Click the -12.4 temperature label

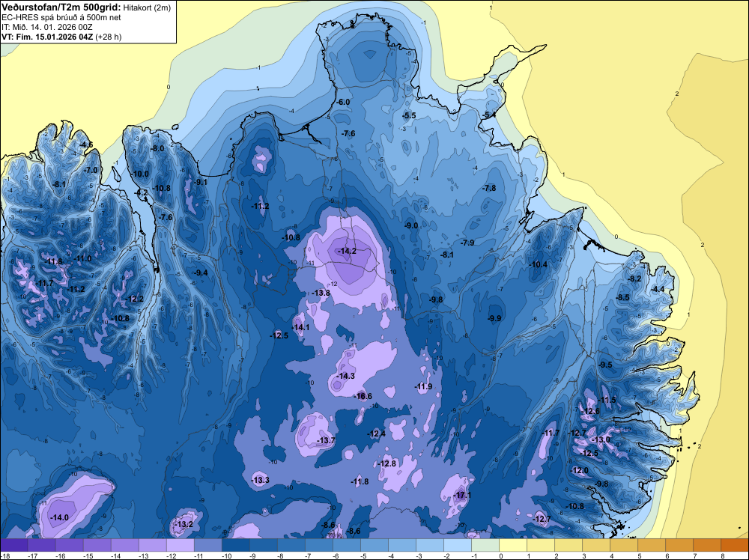click(376, 434)
